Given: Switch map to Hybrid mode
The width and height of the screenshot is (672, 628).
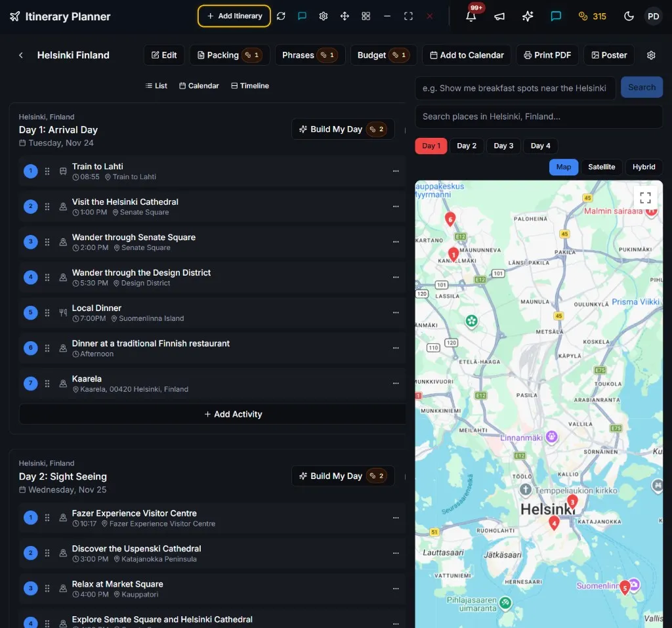Looking at the screenshot, I should pos(644,167).
